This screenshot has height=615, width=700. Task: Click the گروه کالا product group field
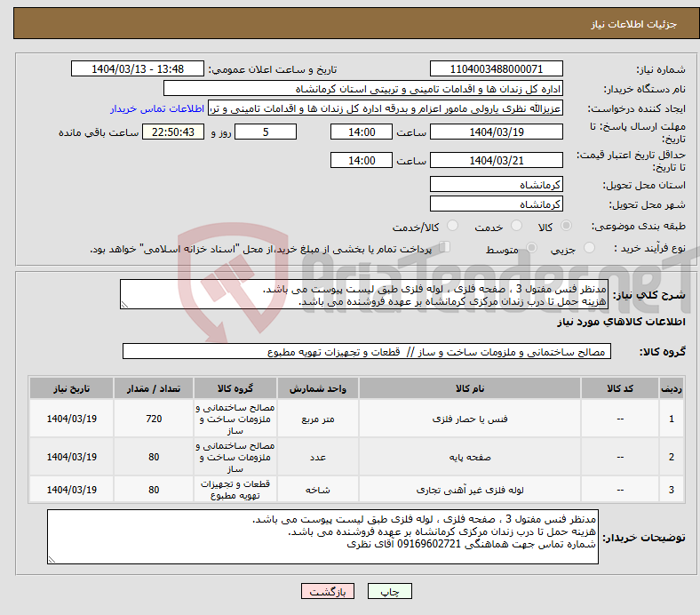click(367, 352)
